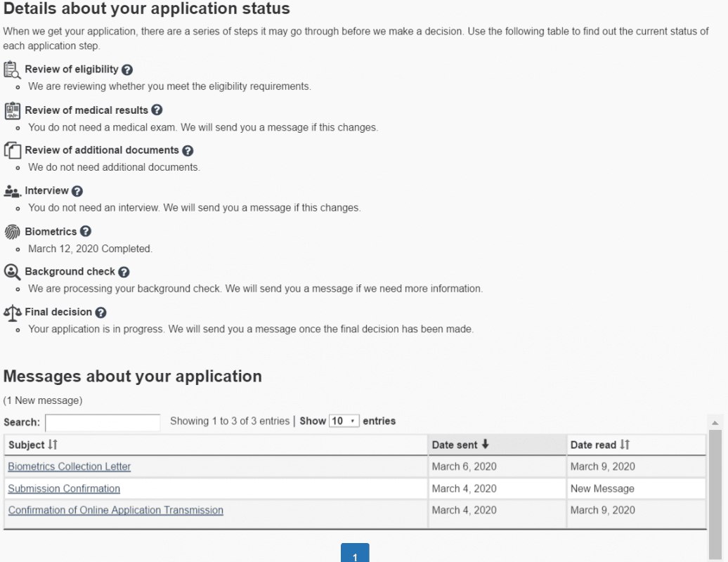Viewport: 728px width, 562px height.
Task: Click the message Search input field
Action: pyautogui.click(x=103, y=422)
